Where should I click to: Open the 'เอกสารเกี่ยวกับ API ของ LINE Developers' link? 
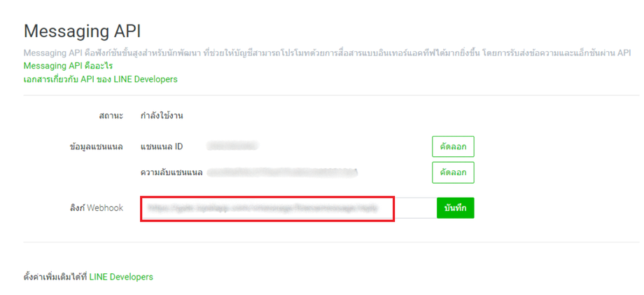point(100,79)
